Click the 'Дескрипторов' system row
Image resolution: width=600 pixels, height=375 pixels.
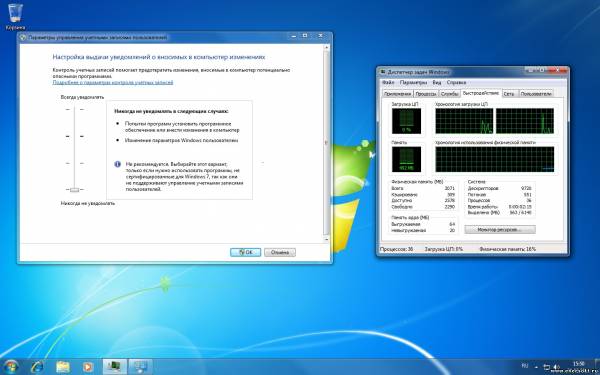tap(499, 189)
